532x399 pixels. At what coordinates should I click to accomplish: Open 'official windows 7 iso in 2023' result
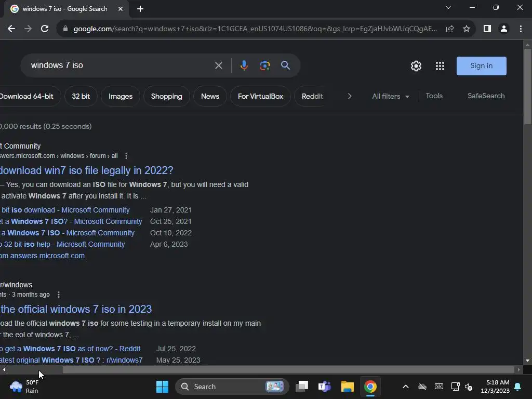click(x=76, y=309)
